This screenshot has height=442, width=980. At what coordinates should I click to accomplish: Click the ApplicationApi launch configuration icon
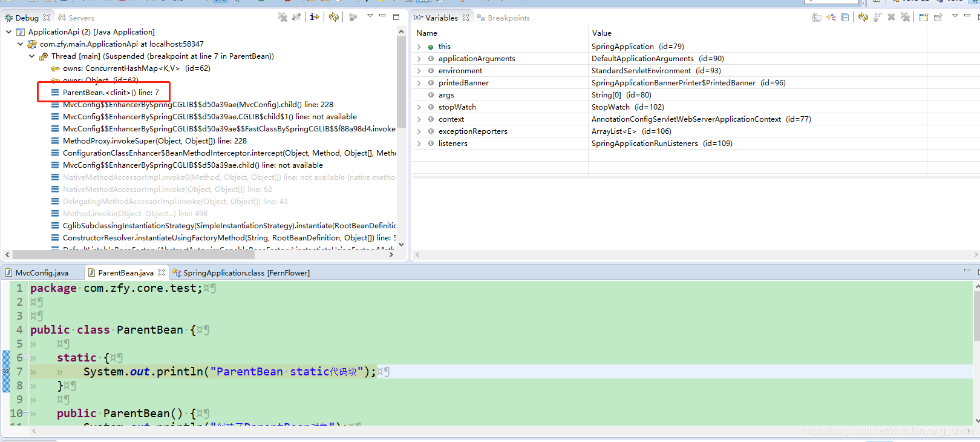click(x=20, y=31)
